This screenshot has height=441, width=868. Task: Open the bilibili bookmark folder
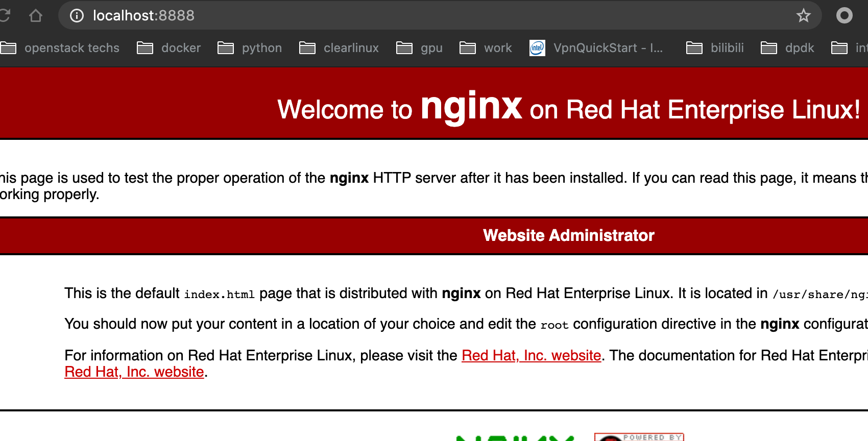click(715, 48)
